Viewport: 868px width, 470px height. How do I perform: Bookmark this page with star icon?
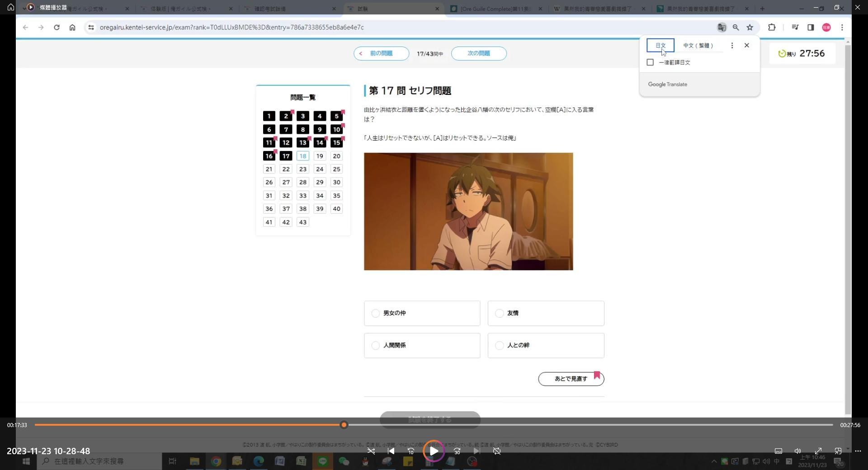(750, 28)
